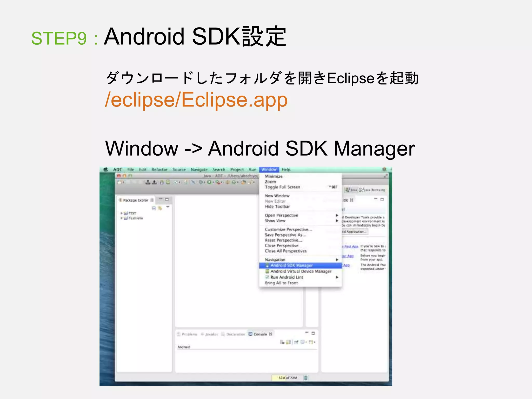Launch Android SDK Manager from menu
The width and height of the screenshot is (532, 399).
click(300, 265)
